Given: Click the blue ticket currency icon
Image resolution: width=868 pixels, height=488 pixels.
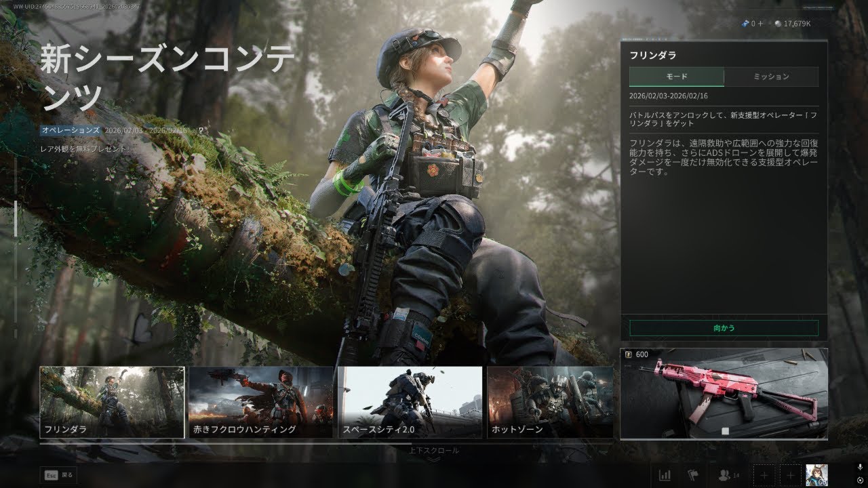Looking at the screenshot, I should coord(745,24).
